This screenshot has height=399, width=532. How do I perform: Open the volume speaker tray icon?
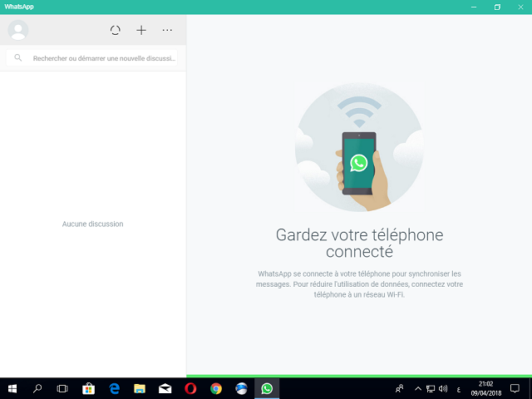click(443, 389)
